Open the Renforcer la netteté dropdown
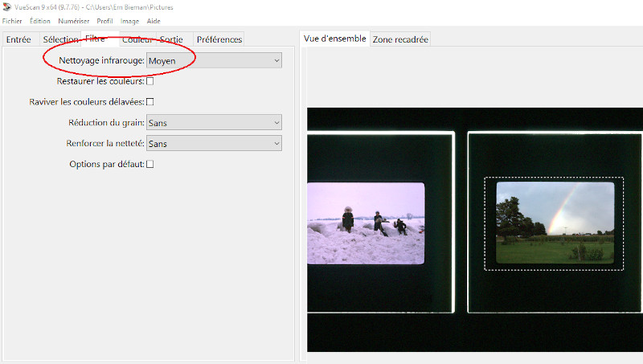643x364 pixels. [x=214, y=144]
